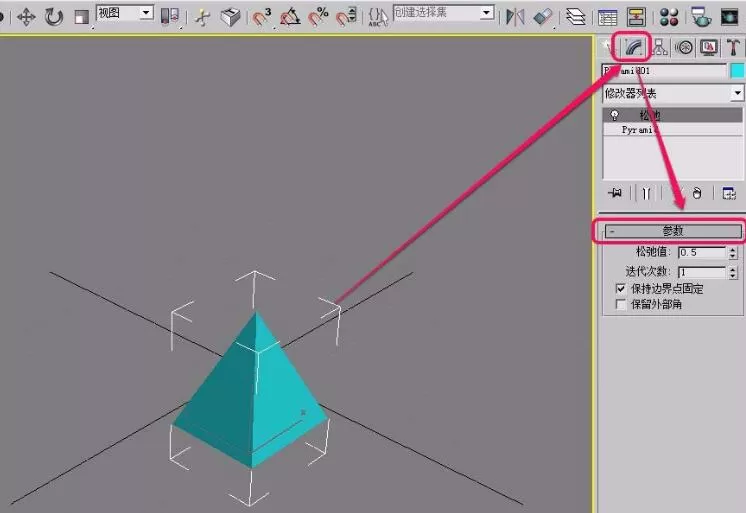Switch to the Hierarchy panel tab
746x513 pixels.
point(659,47)
